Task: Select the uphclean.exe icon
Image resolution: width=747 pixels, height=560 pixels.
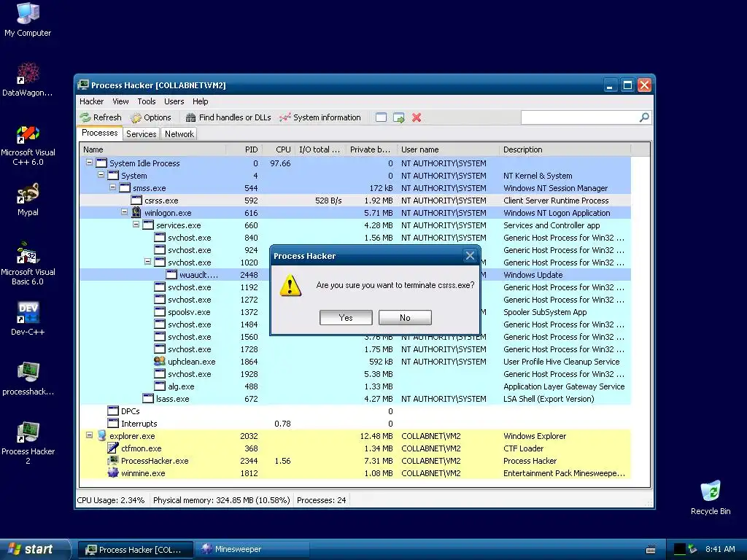Action: [x=160, y=362]
